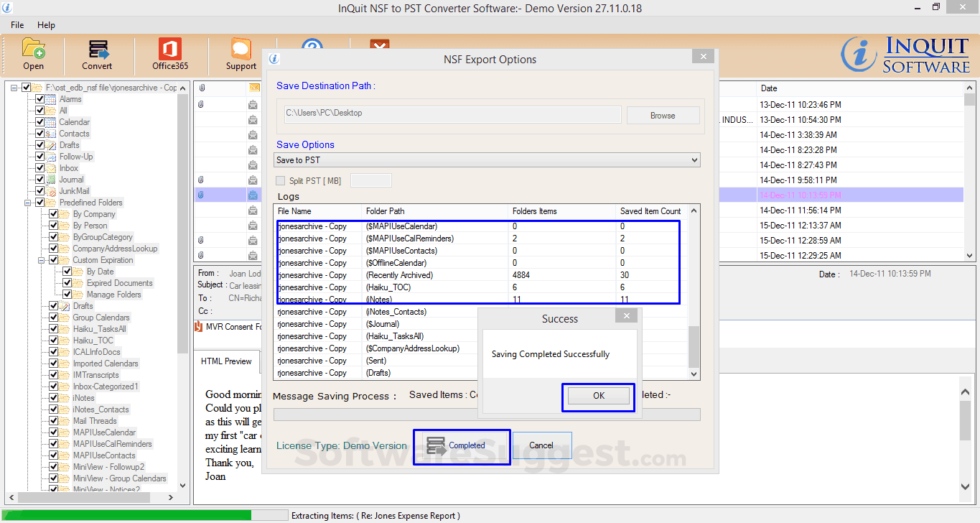Collapse the Custom Expiration node

(x=42, y=260)
